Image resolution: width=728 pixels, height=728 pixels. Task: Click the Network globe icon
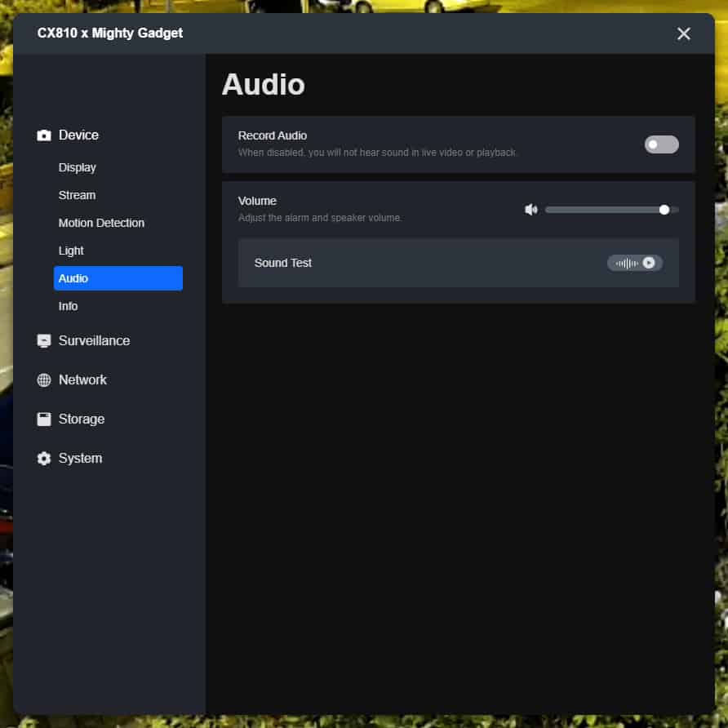pos(44,380)
